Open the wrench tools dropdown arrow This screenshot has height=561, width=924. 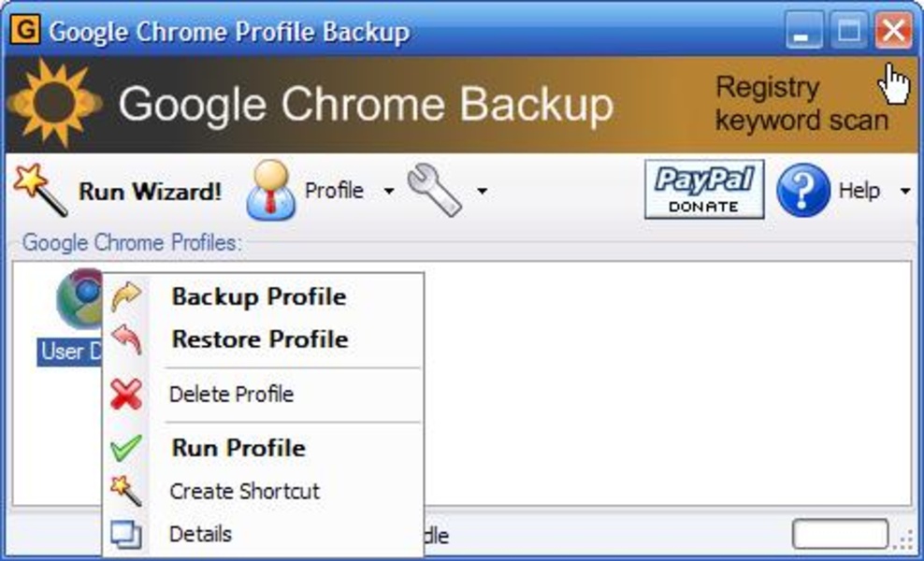point(483,192)
